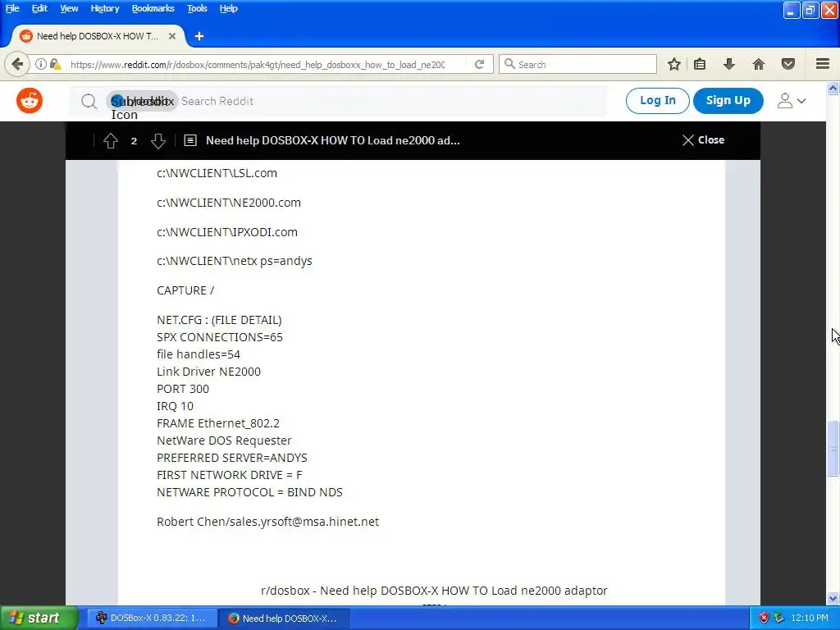Bookmark this page with the star icon
This screenshot has width=840, height=630.
674,64
